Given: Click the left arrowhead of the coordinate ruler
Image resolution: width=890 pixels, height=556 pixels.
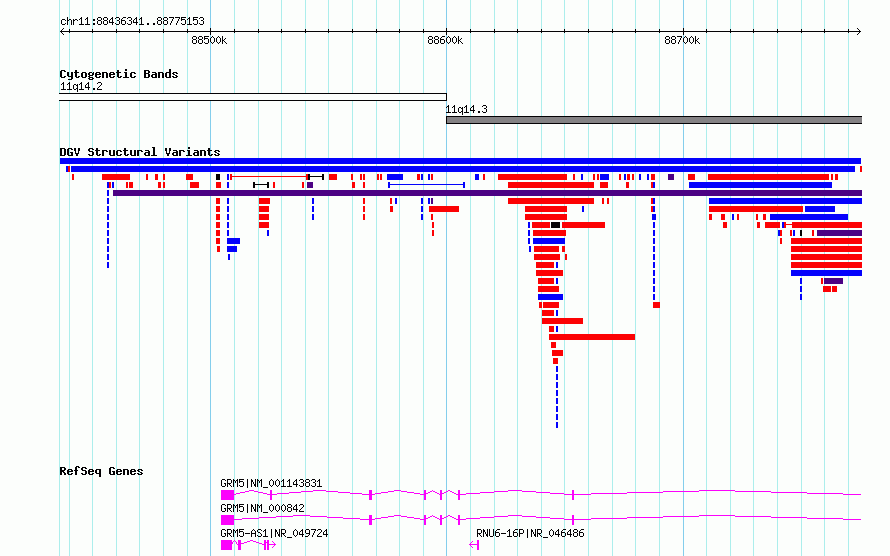Looking at the screenshot, I should click(x=62, y=32).
